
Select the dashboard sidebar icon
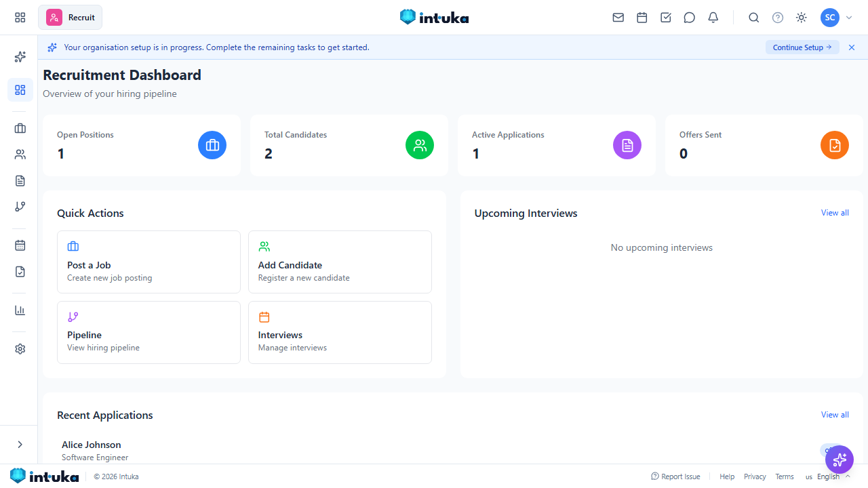[20, 89]
